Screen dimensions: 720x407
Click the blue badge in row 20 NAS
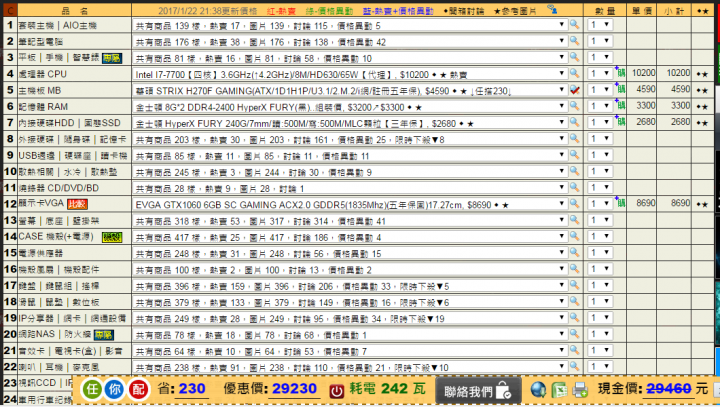click(104, 335)
